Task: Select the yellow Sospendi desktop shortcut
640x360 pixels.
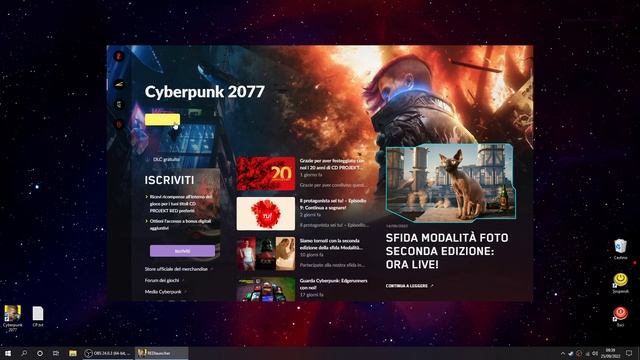Action: (x=620, y=283)
